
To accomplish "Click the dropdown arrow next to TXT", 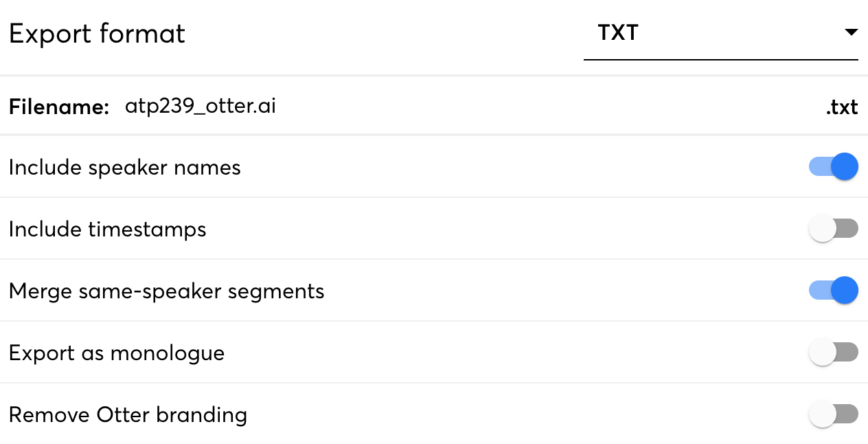I will point(851,32).
